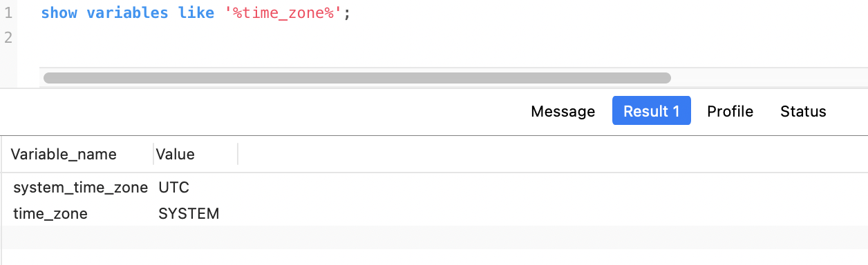Click the Value column header
Image resolution: width=868 pixels, height=265 pixels.
[x=176, y=154]
